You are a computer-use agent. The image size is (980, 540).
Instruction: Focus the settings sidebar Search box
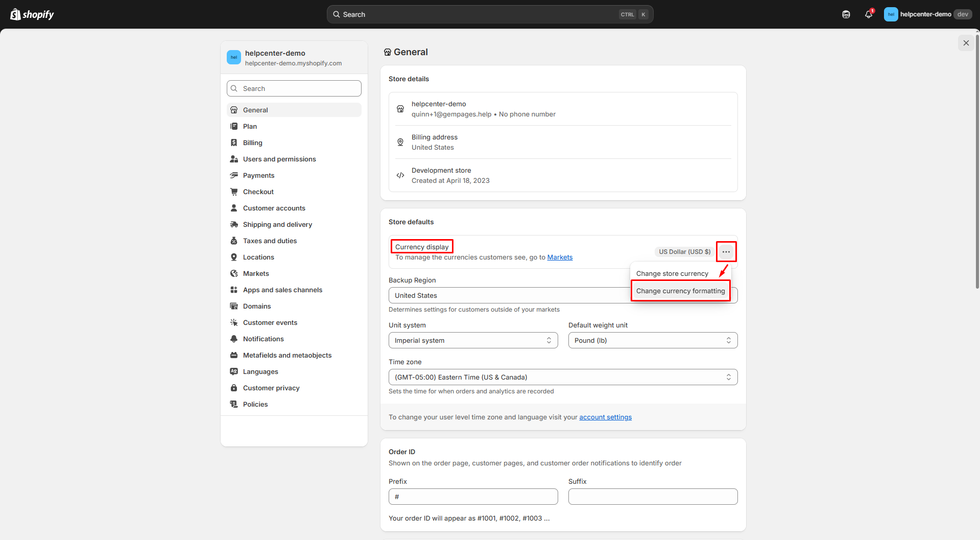[x=294, y=88]
